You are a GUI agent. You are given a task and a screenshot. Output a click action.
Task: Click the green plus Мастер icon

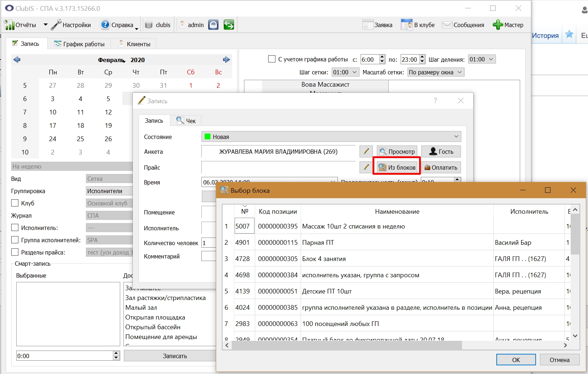tap(498, 25)
